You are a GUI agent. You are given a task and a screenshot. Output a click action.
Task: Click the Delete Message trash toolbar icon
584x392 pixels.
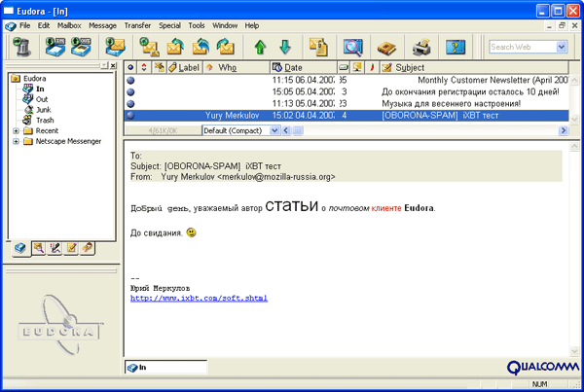pos(22,47)
